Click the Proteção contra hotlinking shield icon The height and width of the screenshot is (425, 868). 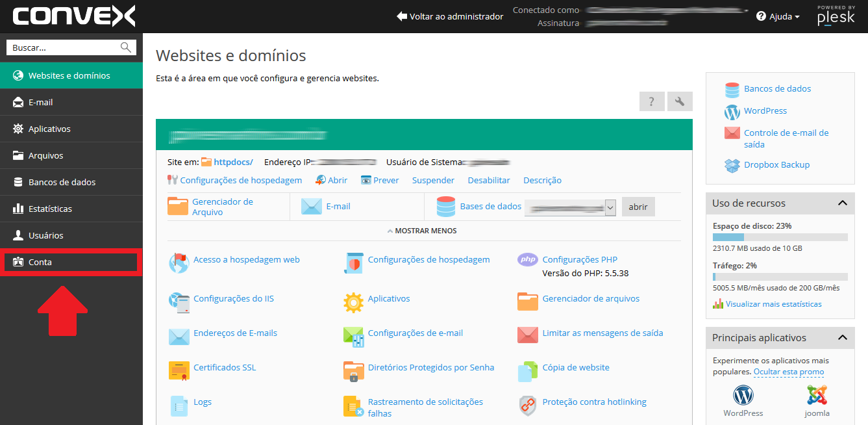(x=528, y=406)
